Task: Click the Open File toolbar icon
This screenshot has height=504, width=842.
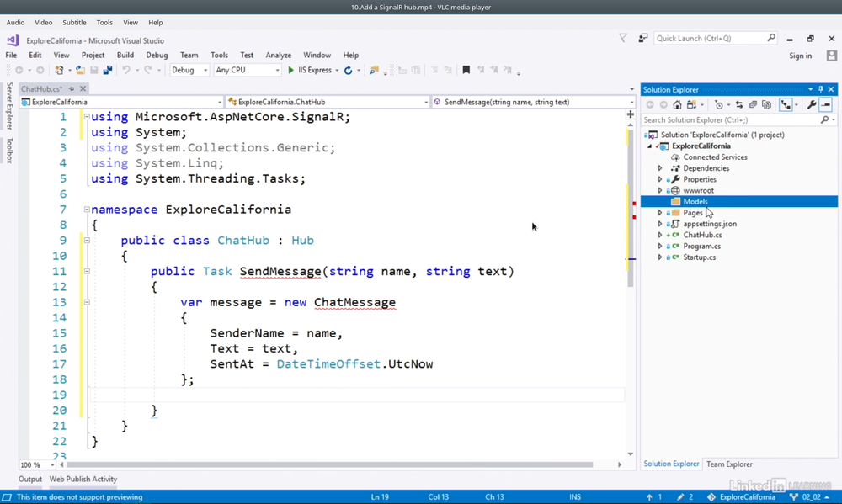Action: pyautogui.click(x=80, y=71)
